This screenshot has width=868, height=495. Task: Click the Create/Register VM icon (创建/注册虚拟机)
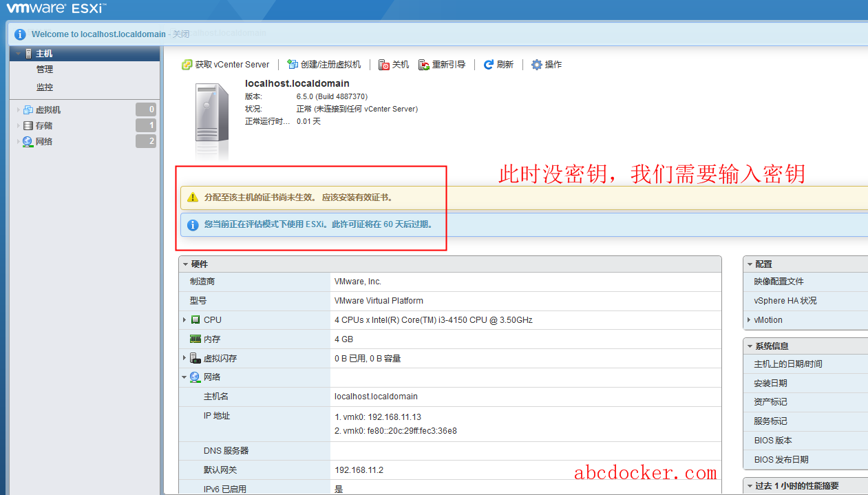click(x=293, y=65)
